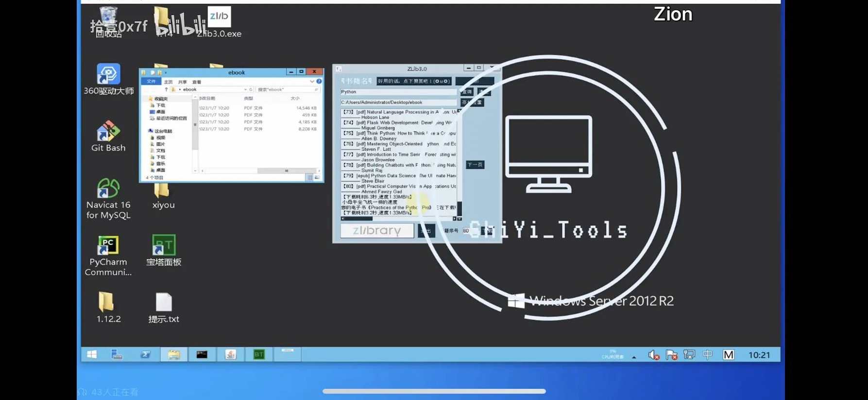Select the 8,206 KB PDF file row
This screenshot has height=400, width=868.
click(x=258, y=129)
